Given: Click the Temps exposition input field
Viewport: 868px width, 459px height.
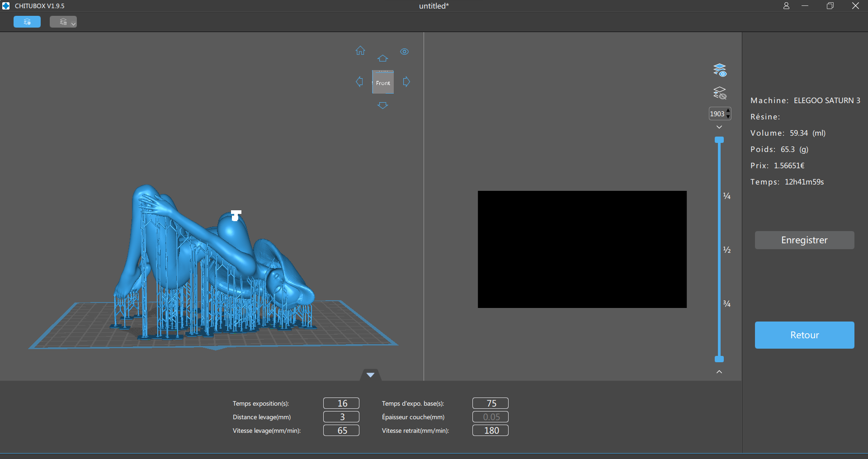Looking at the screenshot, I should coord(341,403).
